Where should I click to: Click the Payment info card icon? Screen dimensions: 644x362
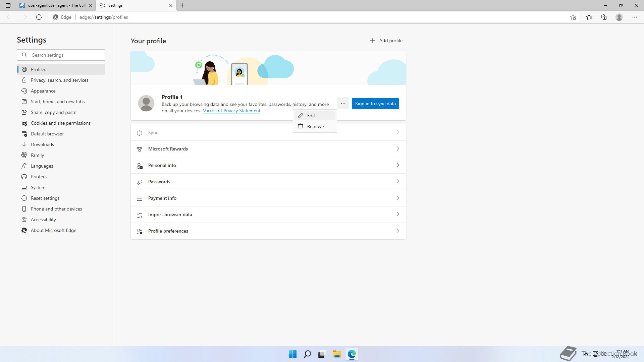tap(140, 198)
